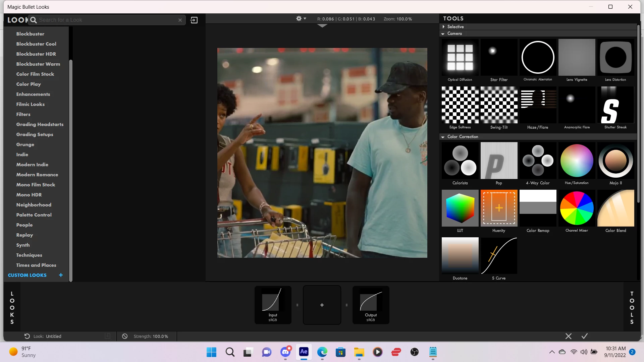644x362 pixels.
Task: Add the Chromatic Aberration tool
Action: pos(538,58)
